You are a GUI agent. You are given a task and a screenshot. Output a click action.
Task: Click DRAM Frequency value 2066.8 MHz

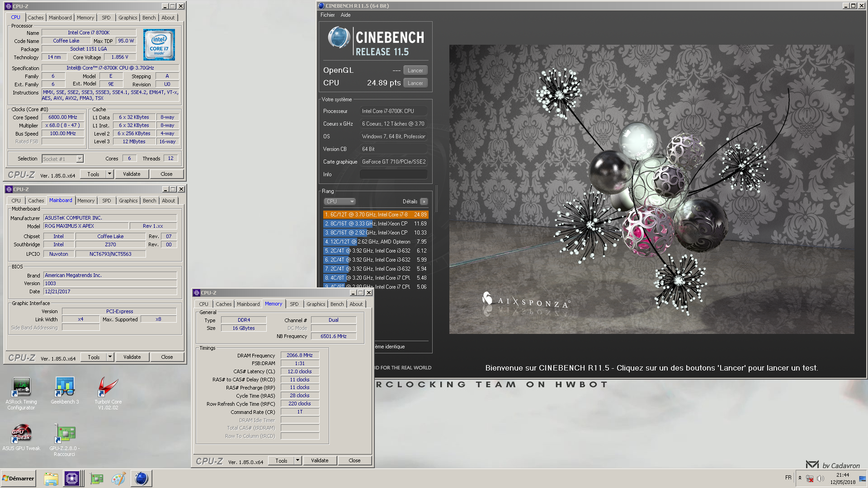(x=300, y=355)
